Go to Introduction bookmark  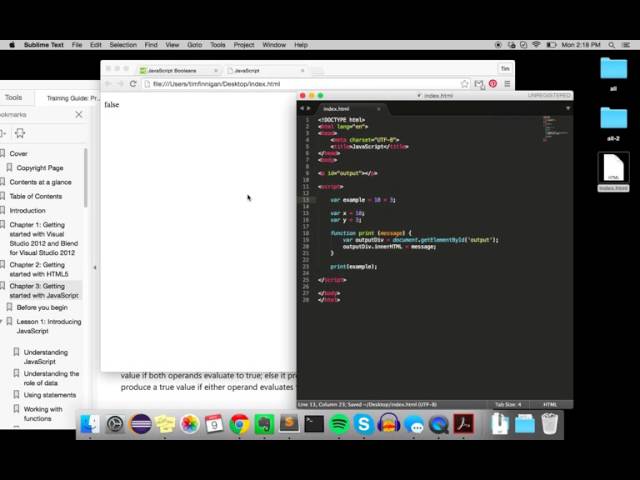27,211
